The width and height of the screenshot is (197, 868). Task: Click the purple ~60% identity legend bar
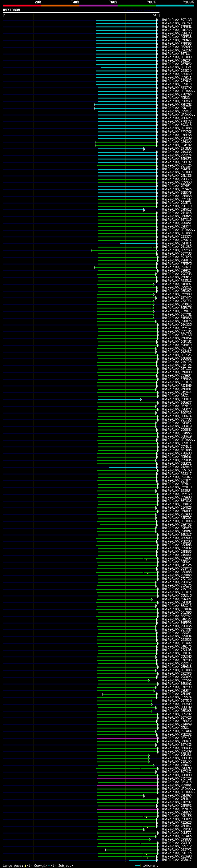pyautogui.click(x=99, y=6)
